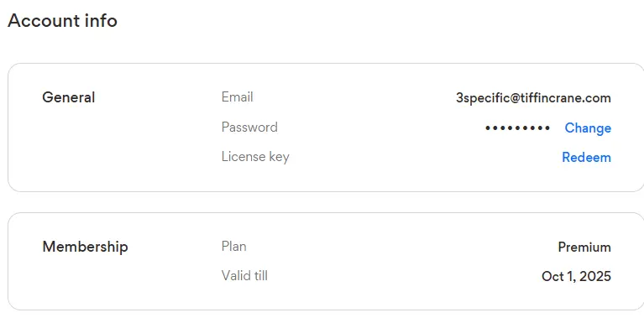
Task: Click the Change password link
Action: click(x=588, y=128)
